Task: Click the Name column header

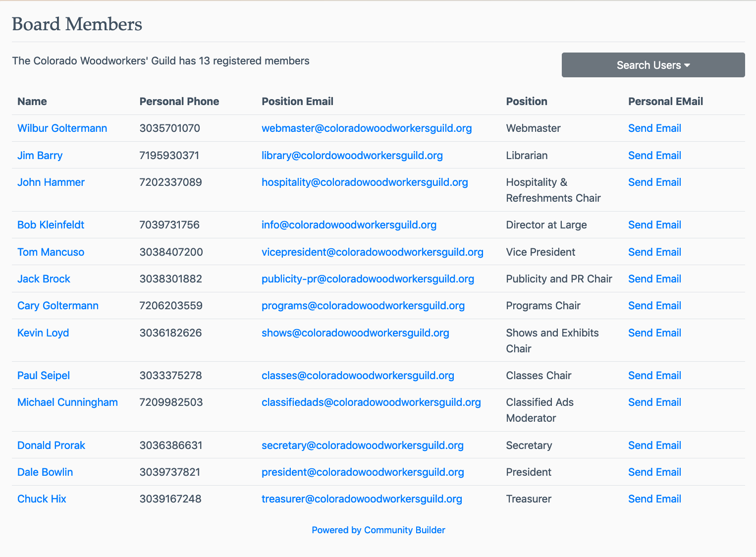Action: 32,102
